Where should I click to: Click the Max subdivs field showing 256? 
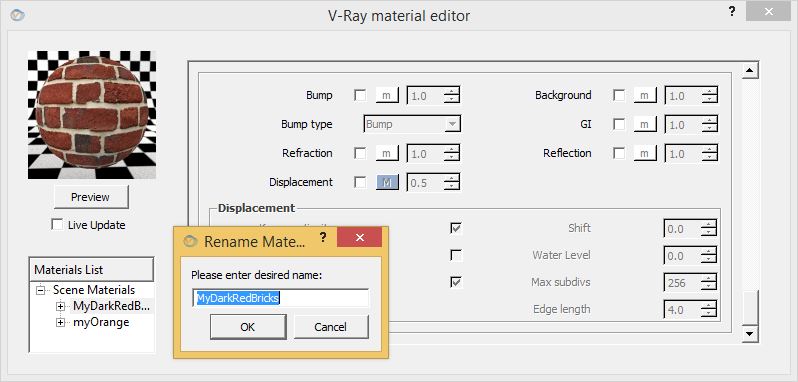(x=682, y=282)
